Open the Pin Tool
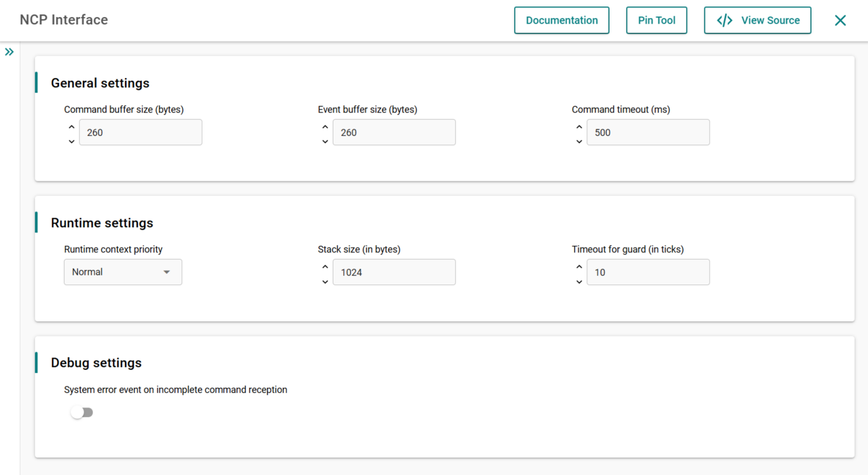The width and height of the screenshot is (868, 475). pyautogui.click(x=656, y=20)
